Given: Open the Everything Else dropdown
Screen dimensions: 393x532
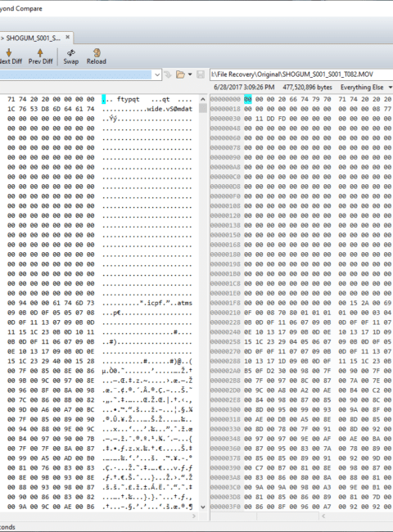Looking at the screenshot, I should point(366,88).
